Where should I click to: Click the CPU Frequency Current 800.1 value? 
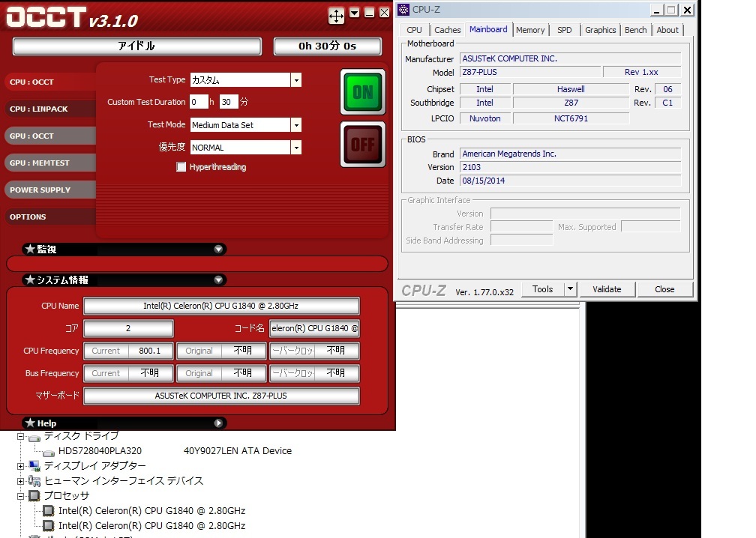pyautogui.click(x=150, y=351)
